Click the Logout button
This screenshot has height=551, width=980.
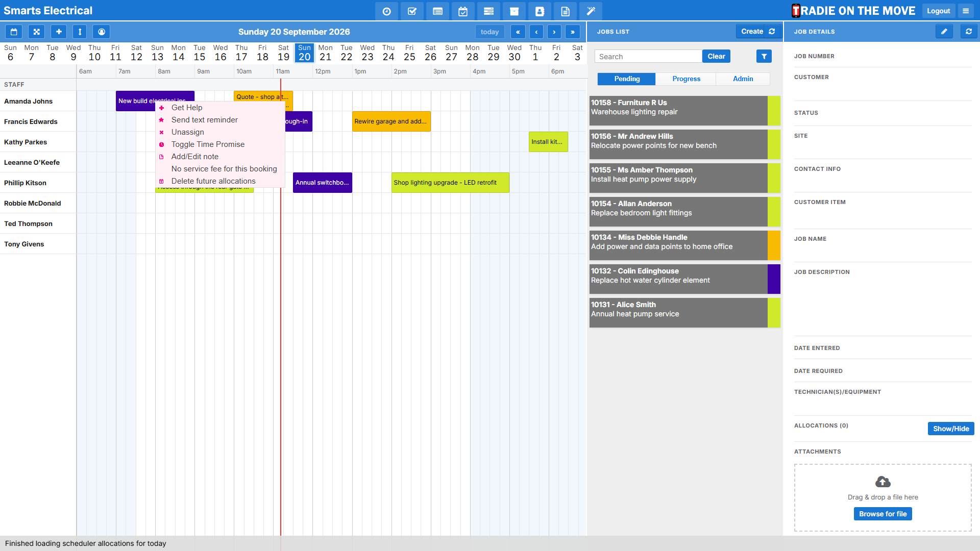[x=938, y=11]
